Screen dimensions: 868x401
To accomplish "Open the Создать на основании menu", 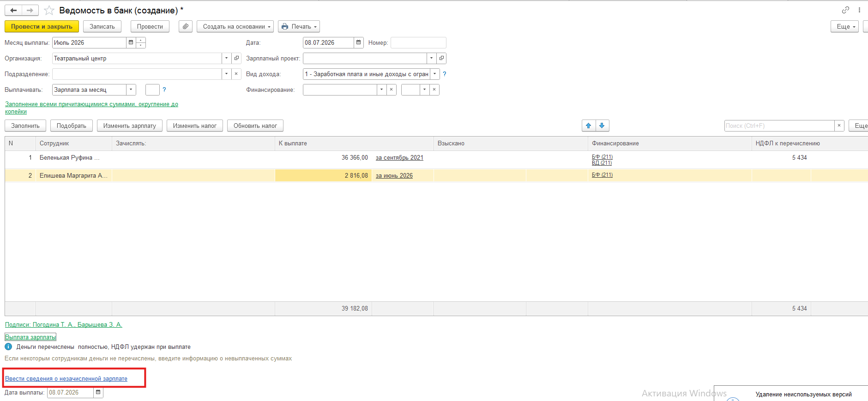I will tap(235, 26).
